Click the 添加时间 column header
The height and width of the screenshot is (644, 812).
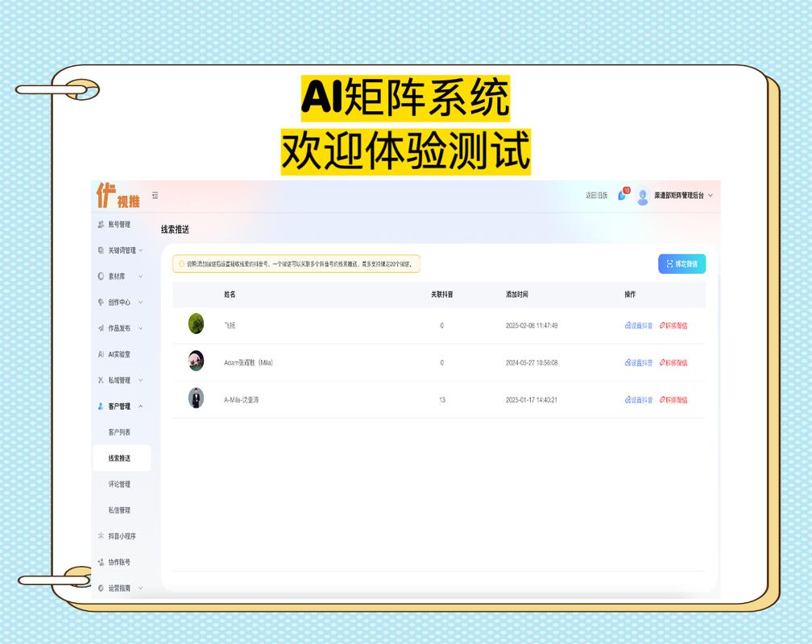click(517, 294)
